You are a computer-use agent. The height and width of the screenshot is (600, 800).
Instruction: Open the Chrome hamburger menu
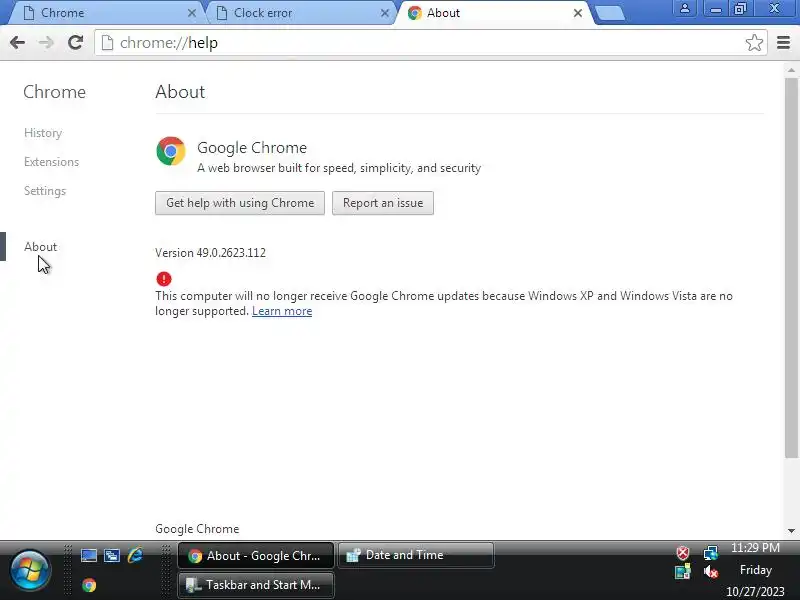(784, 43)
